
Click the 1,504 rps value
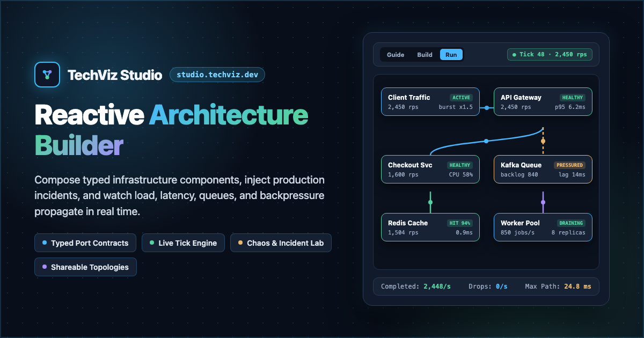point(403,233)
